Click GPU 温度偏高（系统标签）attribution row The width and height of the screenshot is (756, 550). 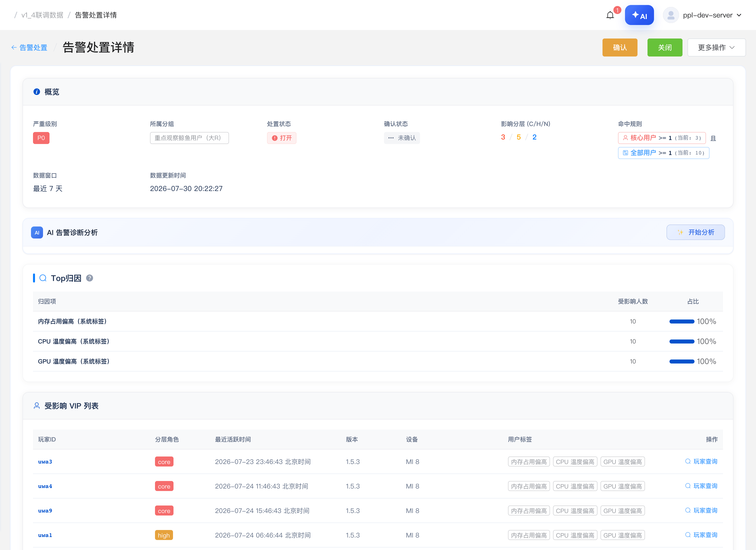coord(378,361)
